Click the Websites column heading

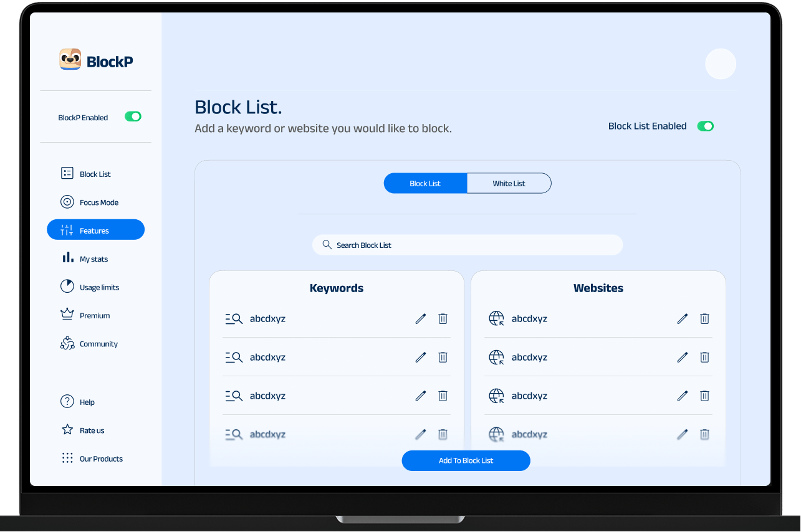click(x=598, y=288)
